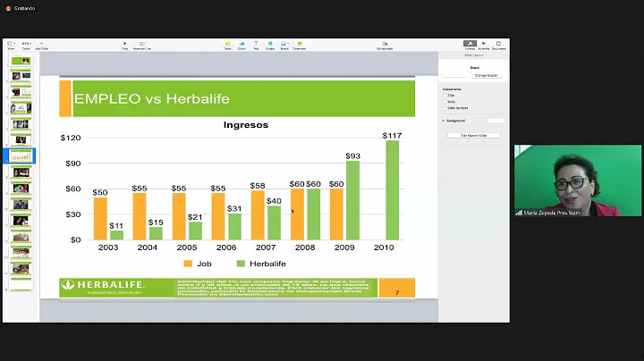Click the orange Job legend swatch
The height and width of the screenshot is (361, 644).
point(188,264)
